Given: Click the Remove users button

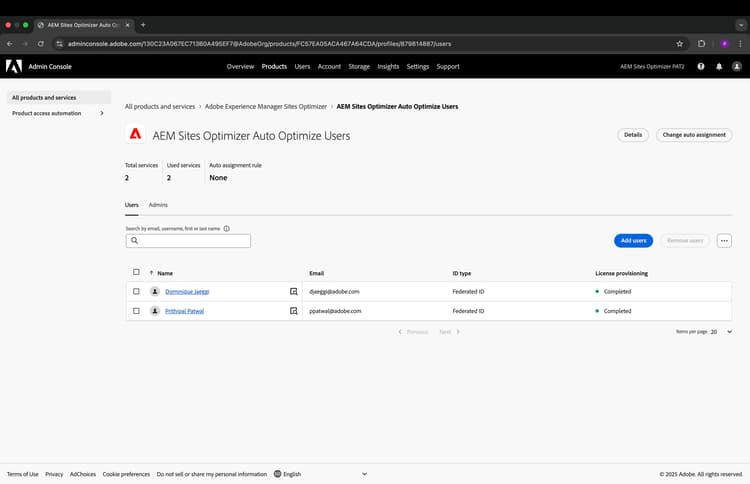Looking at the screenshot, I should click(685, 241).
